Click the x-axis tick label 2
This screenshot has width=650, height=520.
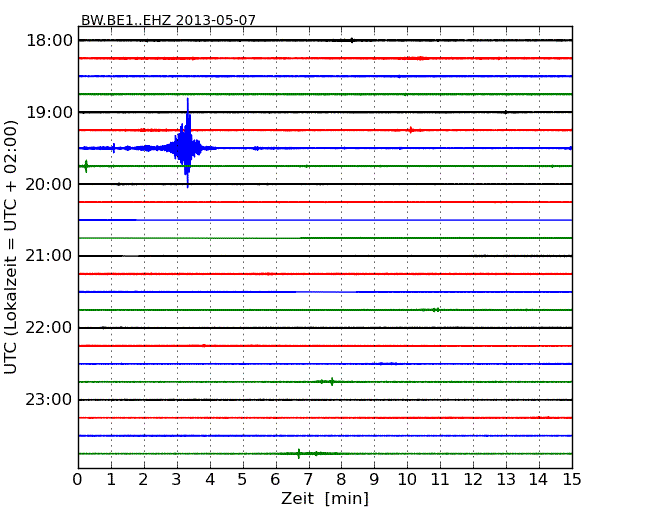click(x=143, y=480)
